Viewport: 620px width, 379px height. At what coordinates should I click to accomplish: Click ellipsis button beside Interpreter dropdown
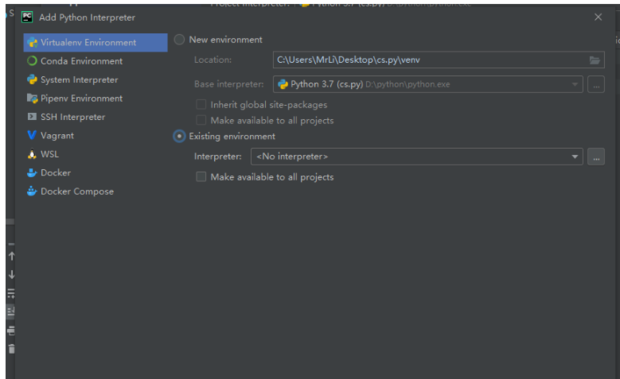click(596, 157)
